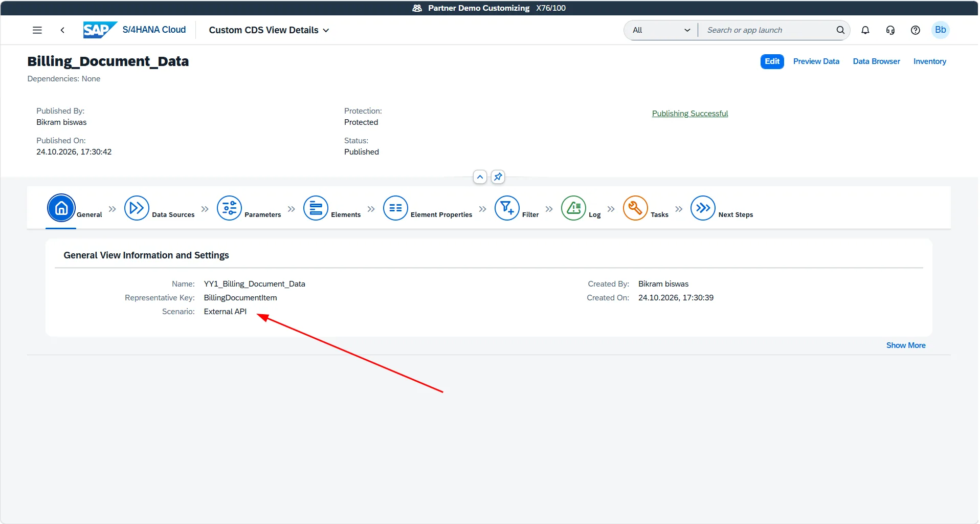Viewport: 980px width, 524px height.
Task: Go to the Elements step icon
Action: pyautogui.click(x=316, y=208)
